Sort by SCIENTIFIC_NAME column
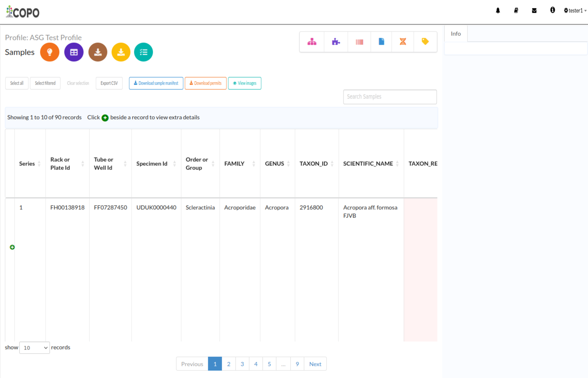Screen dimensions: 588x378 click(371, 163)
